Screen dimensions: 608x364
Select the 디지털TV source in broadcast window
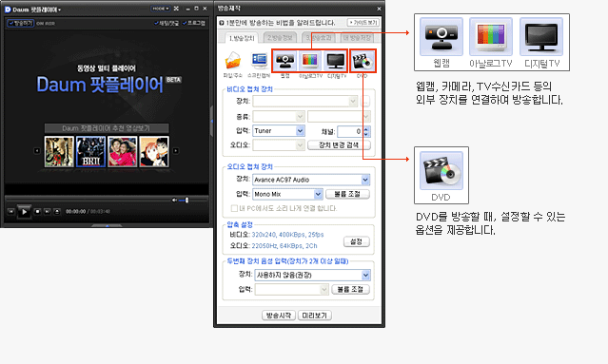[x=336, y=61]
